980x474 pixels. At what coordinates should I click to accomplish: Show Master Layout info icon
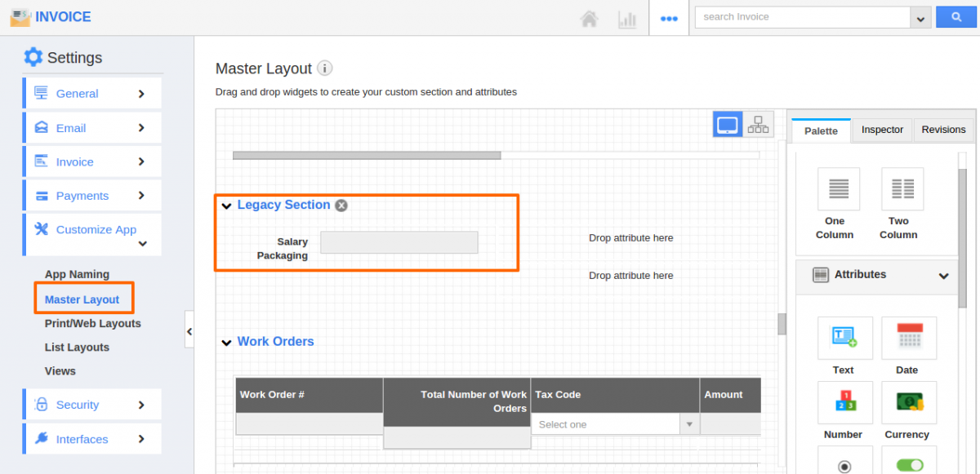[325, 69]
